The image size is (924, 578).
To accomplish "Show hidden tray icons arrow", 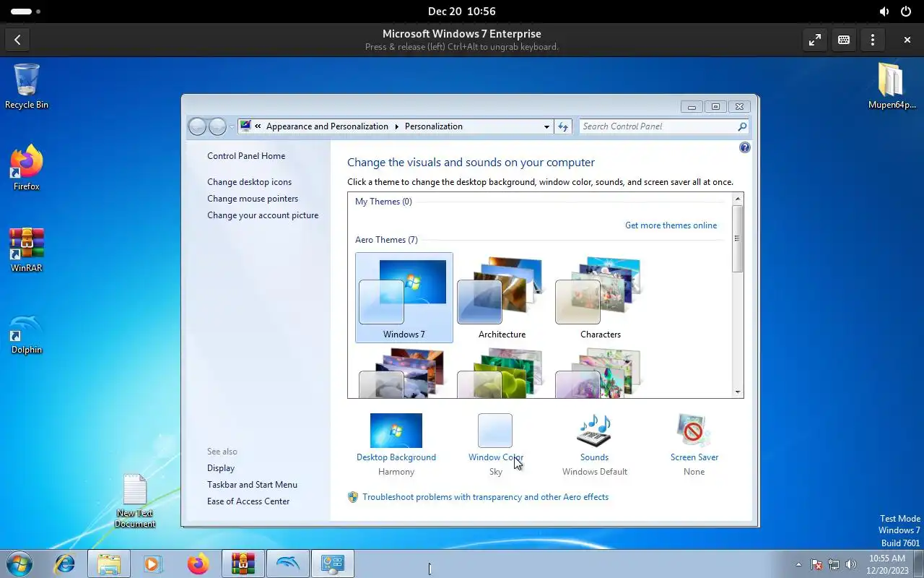I will [x=798, y=564].
